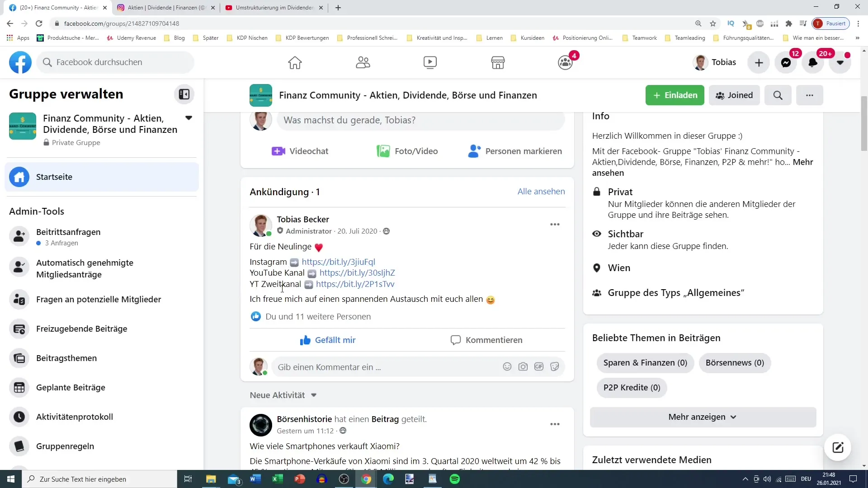Image resolution: width=868 pixels, height=488 pixels.
Task: Open the YT Zweitkanal bit.ly link
Action: point(355,284)
